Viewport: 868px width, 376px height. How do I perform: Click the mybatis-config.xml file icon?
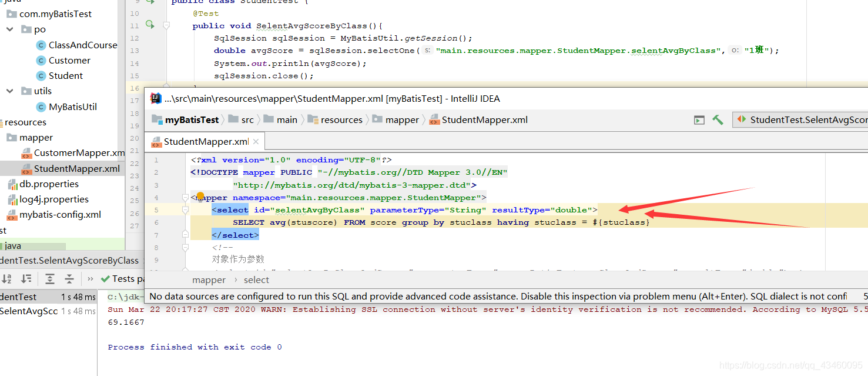click(12, 215)
